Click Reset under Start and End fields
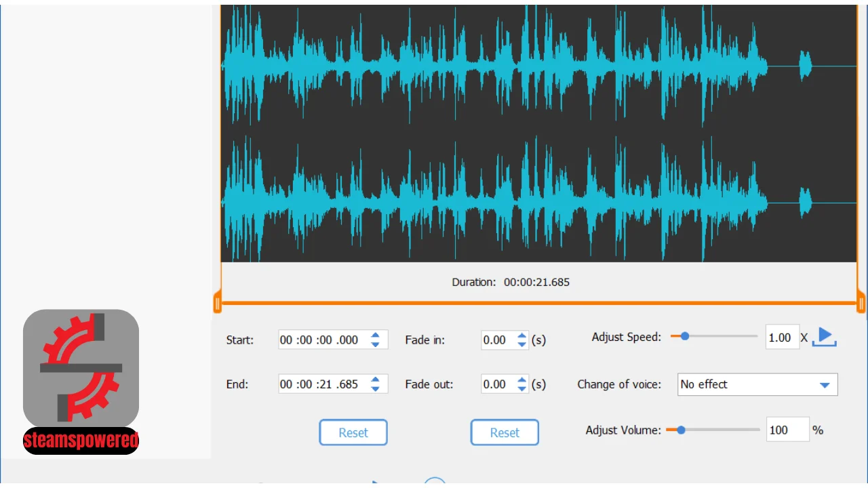This screenshot has height=488, width=868. pyautogui.click(x=353, y=432)
